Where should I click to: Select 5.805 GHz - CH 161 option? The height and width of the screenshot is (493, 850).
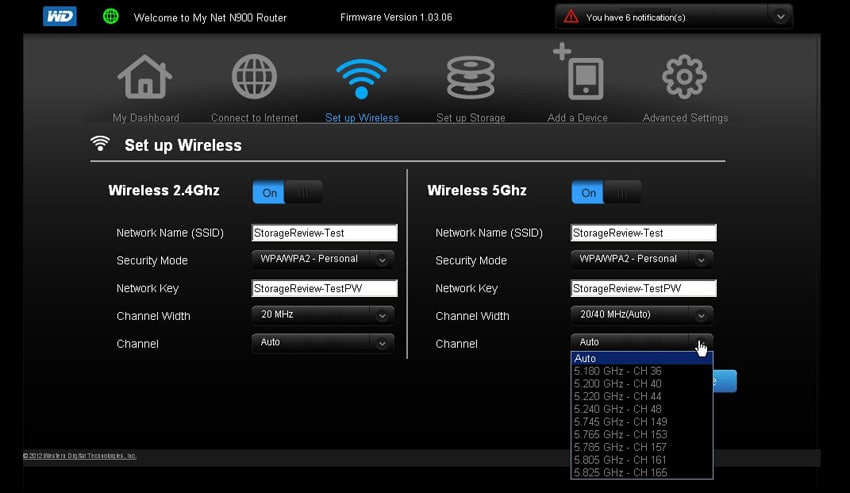tap(642, 460)
